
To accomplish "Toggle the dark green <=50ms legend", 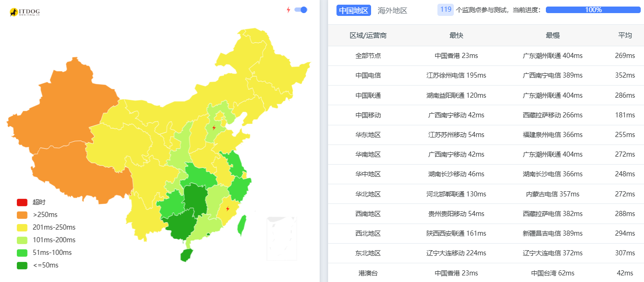I will point(22,266).
